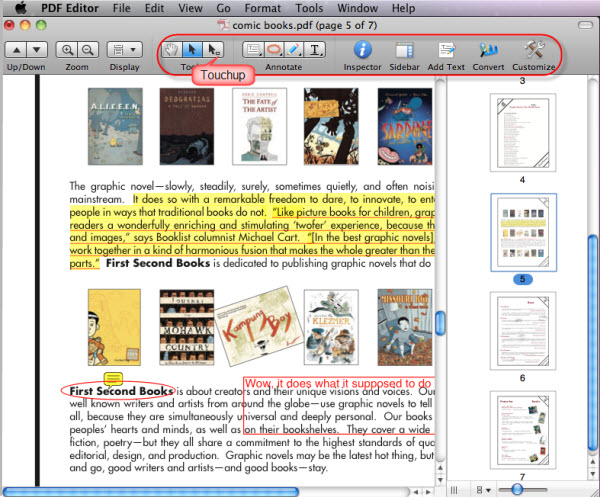The width and height of the screenshot is (600, 497).
Task: Open the View menu
Action: pyautogui.click(x=190, y=8)
